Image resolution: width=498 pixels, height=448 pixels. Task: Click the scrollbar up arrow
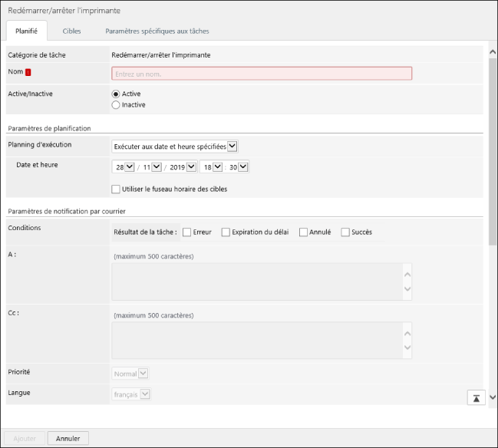tap(492, 52)
